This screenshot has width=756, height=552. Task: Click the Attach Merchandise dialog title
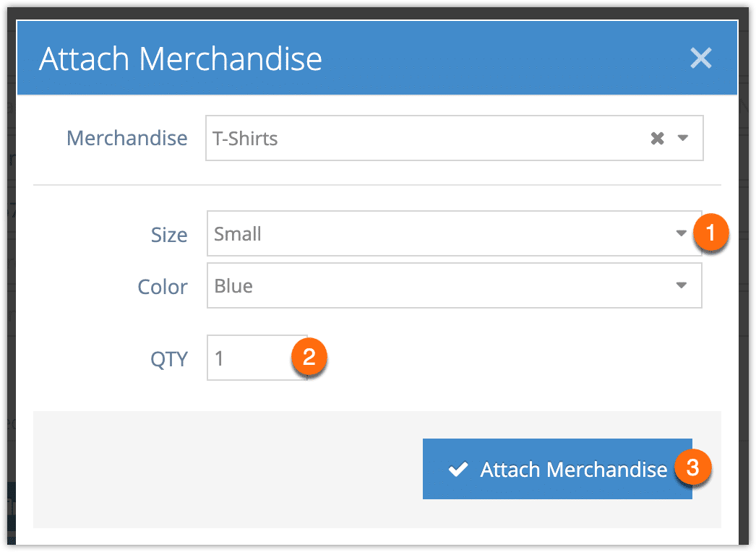(x=180, y=59)
